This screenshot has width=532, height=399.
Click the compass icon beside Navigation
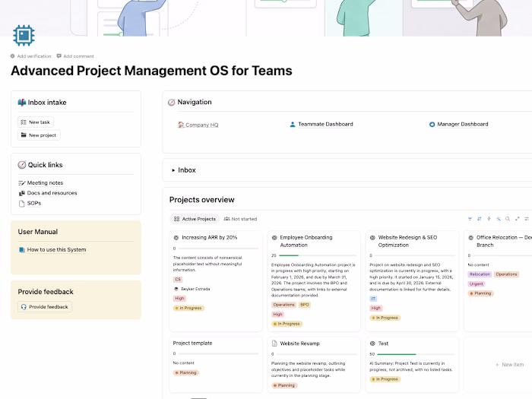tap(172, 102)
